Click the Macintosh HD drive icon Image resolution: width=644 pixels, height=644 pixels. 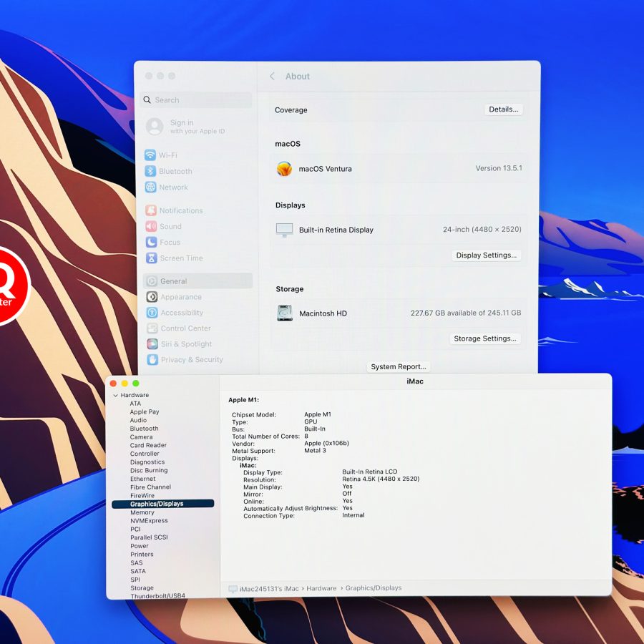coord(285,313)
